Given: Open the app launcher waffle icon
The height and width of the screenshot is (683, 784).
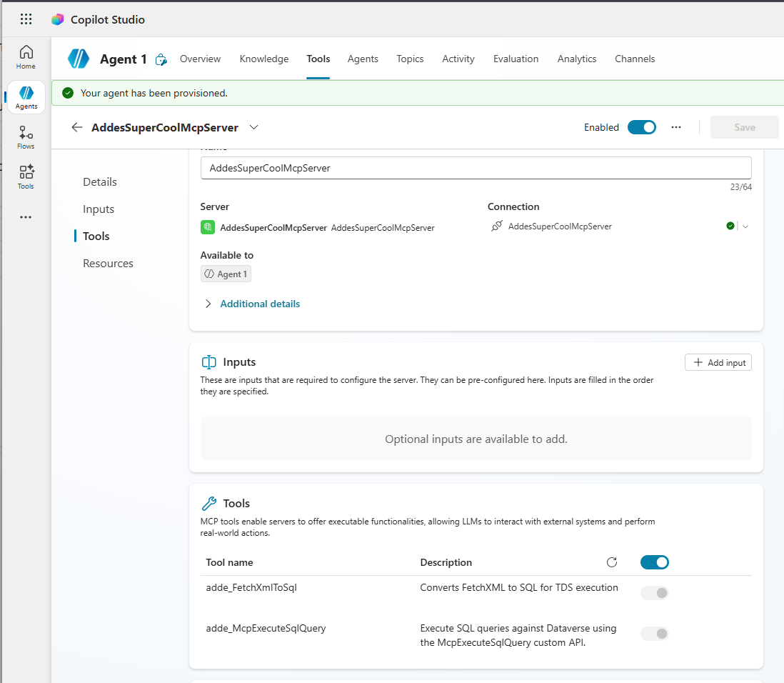Looking at the screenshot, I should pos(26,19).
